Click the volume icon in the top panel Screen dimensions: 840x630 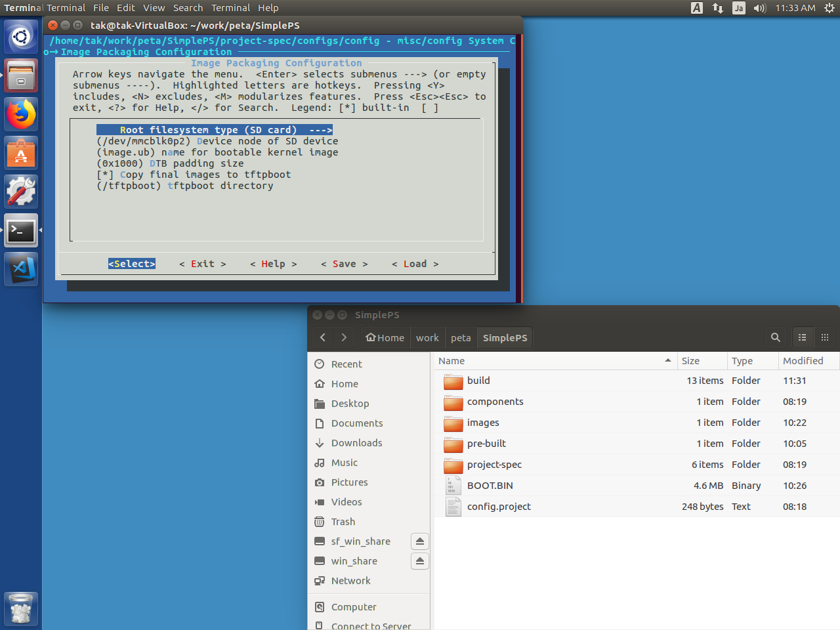(x=759, y=8)
